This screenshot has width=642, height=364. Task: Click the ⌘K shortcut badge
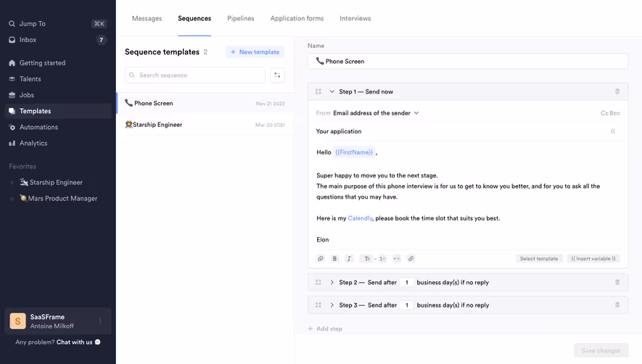(99, 24)
